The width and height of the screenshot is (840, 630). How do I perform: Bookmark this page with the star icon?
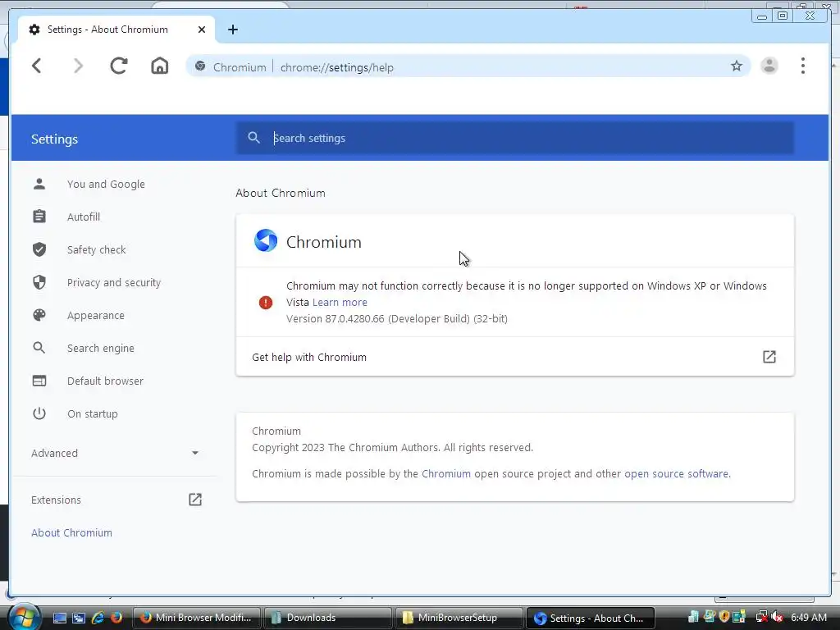[x=737, y=66]
